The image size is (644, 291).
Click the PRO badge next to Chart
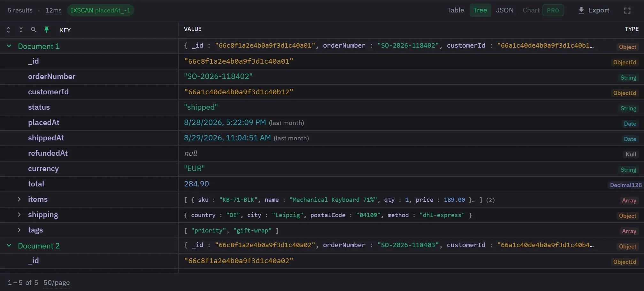[553, 10]
